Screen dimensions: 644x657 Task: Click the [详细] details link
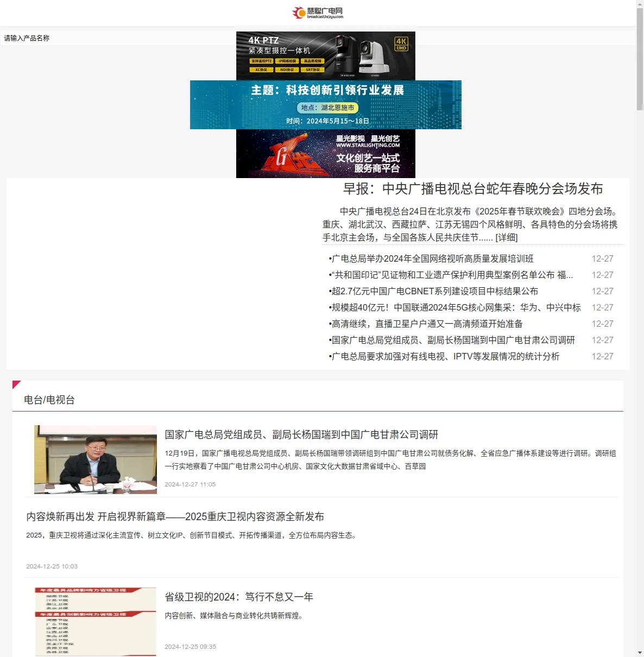(507, 237)
